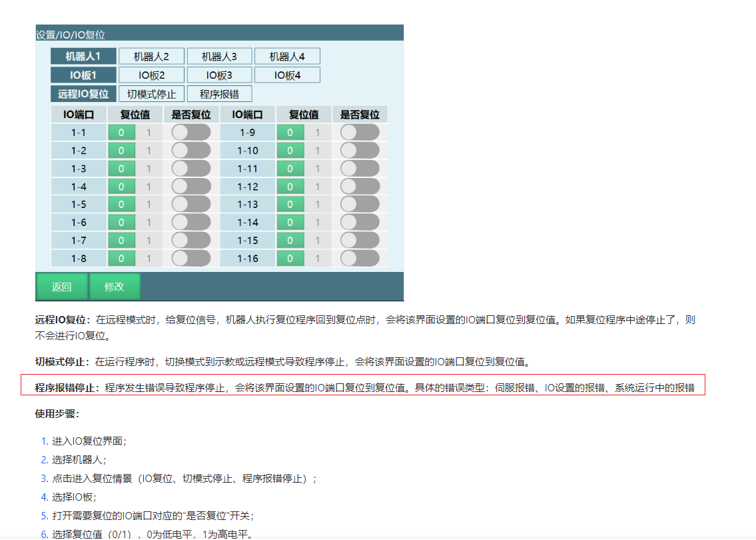The width and height of the screenshot is (756, 540).
Task: Toggle the 是否复位 switch for port 1-16
Action: click(x=359, y=258)
